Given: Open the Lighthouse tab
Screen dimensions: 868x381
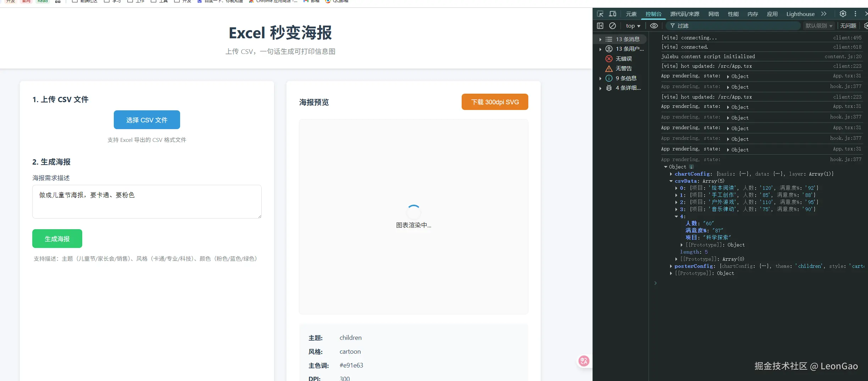Looking at the screenshot, I should point(800,14).
